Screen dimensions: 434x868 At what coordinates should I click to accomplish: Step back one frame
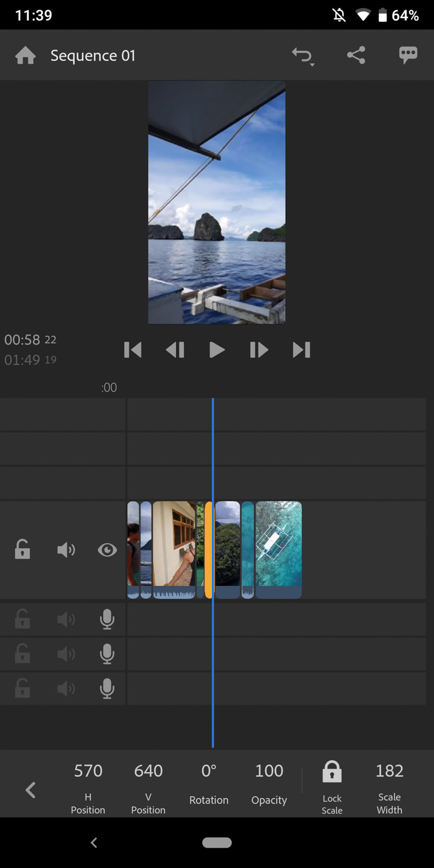(175, 350)
